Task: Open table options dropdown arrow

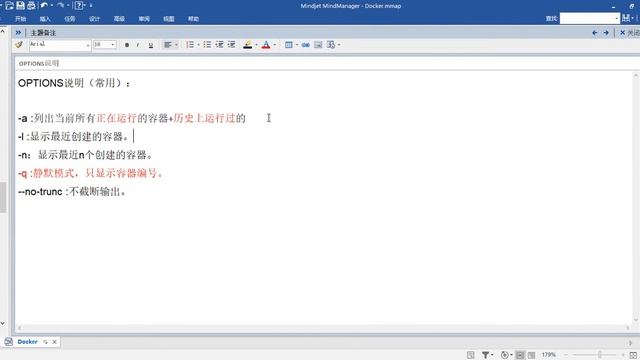Action: click(297, 45)
